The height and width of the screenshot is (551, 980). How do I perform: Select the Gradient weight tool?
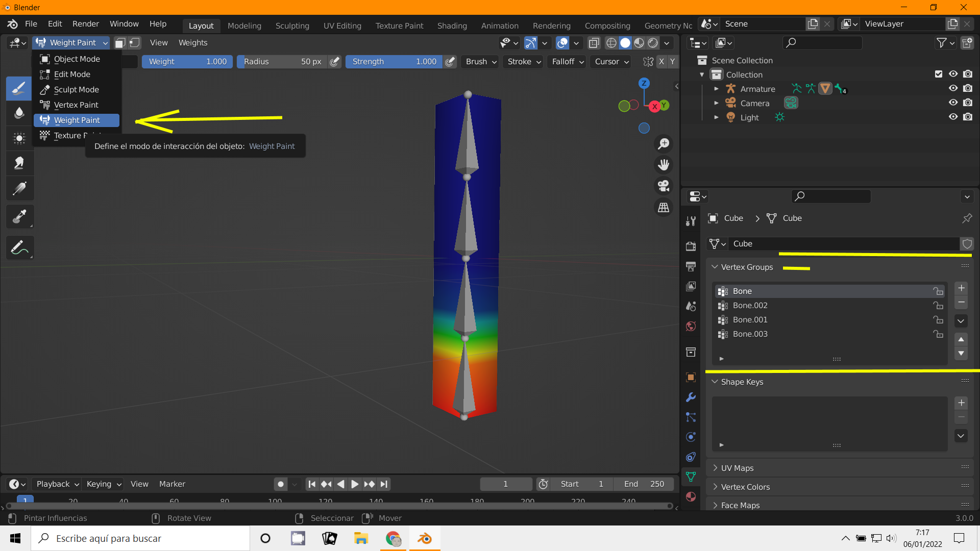pyautogui.click(x=19, y=188)
